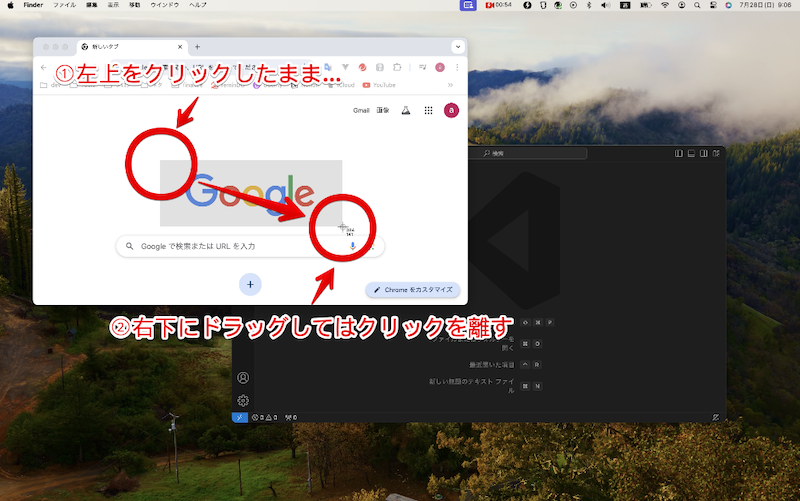Open the Google apps grid
This screenshot has width=800, height=501.
429,110
